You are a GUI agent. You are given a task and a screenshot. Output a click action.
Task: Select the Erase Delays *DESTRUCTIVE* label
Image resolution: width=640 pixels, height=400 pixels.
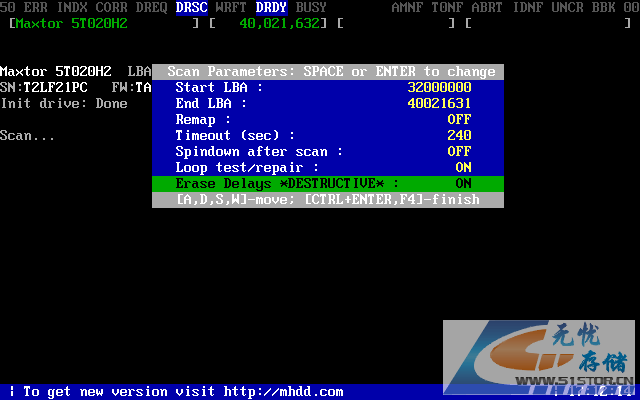click(x=287, y=183)
